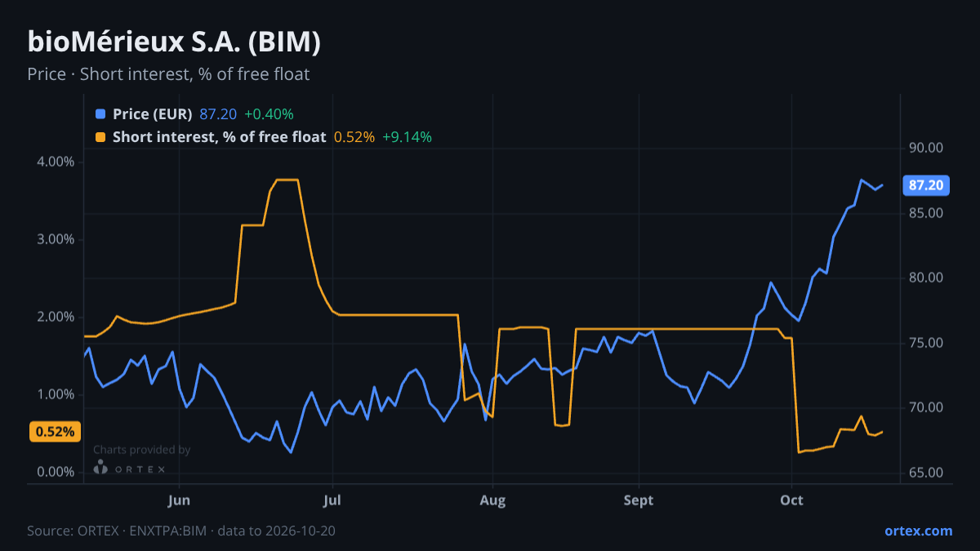Click the legend price value 87.20
Viewport: 980px width, 551px height.
tap(218, 114)
